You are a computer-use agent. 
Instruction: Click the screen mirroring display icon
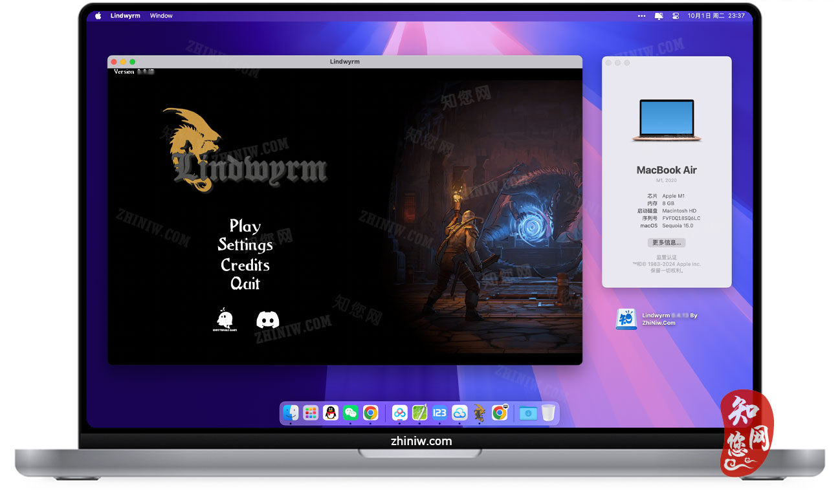point(659,16)
